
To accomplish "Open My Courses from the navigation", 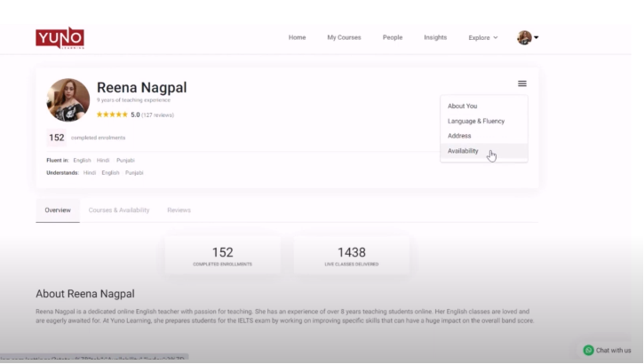I will pyautogui.click(x=344, y=37).
